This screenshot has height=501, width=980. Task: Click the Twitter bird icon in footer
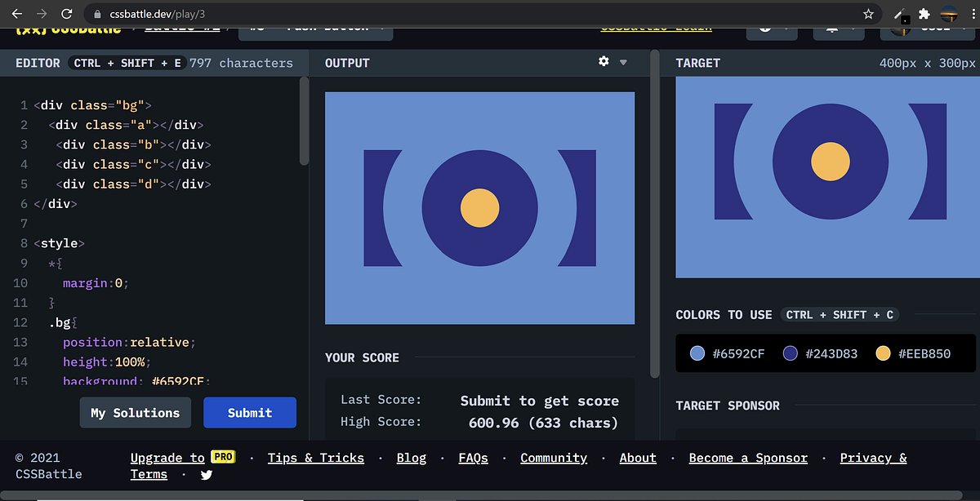click(206, 474)
